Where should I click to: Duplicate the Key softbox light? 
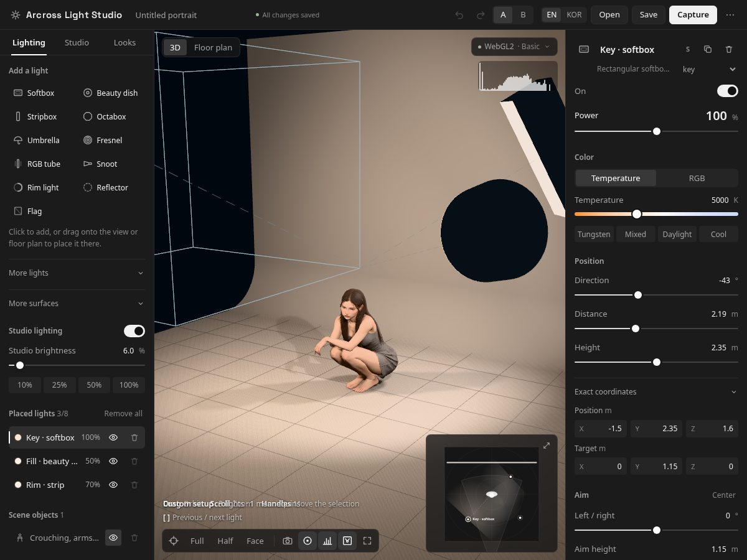click(708, 49)
